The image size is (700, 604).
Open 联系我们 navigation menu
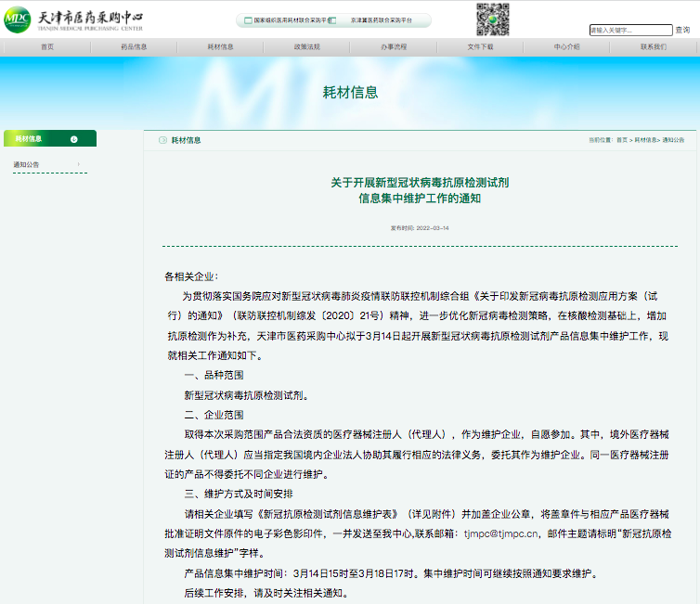pos(653,46)
